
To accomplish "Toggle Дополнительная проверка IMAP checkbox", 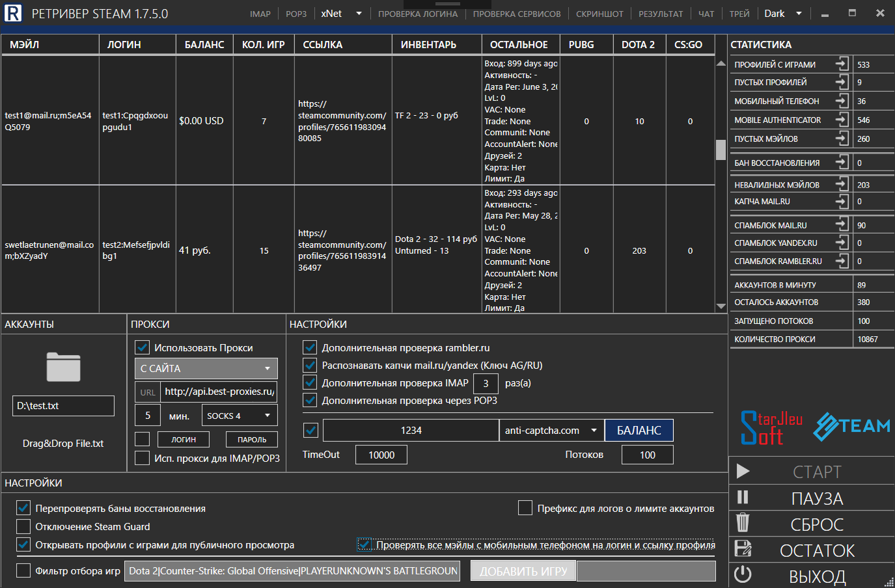I will (310, 382).
